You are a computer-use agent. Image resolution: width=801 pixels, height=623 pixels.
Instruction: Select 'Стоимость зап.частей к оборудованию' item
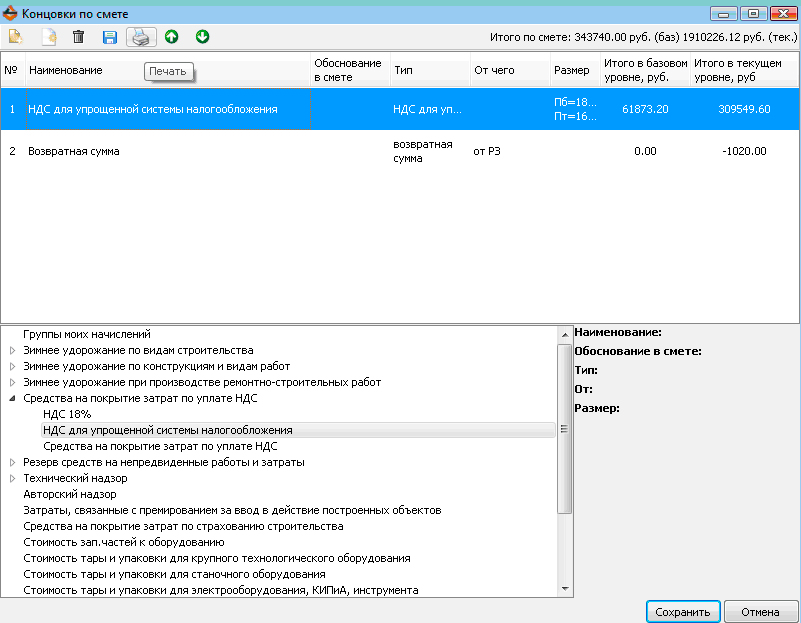(116, 542)
